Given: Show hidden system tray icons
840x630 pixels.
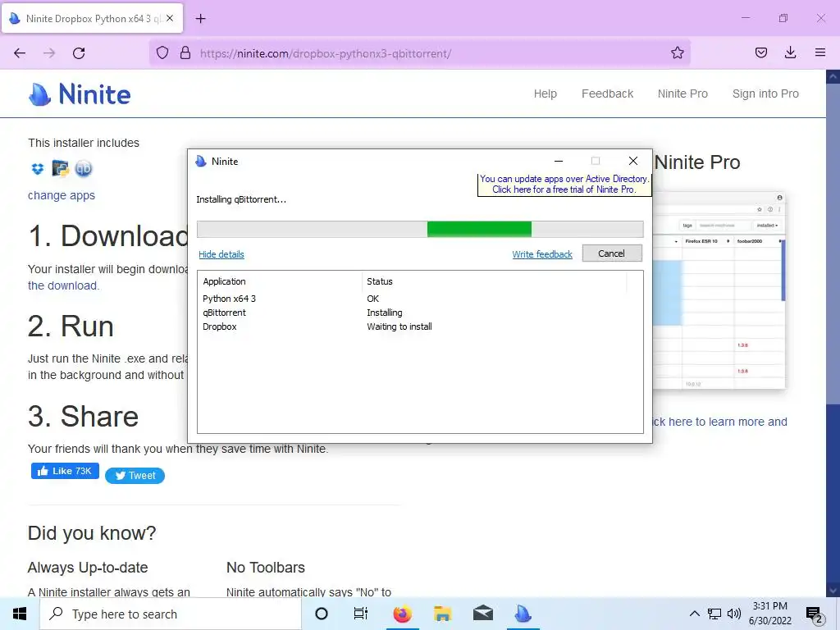Looking at the screenshot, I should pyautogui.click(x=694, y=614).
